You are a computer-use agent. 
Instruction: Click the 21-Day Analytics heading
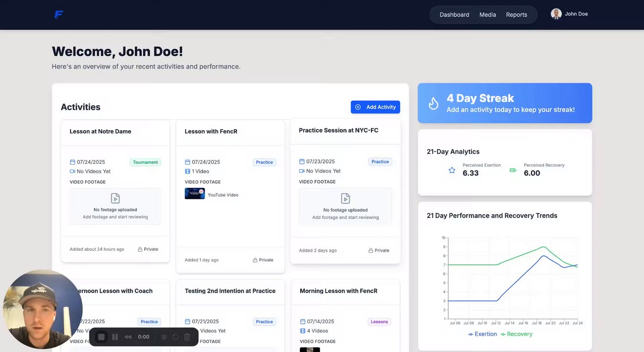pos(453,152)
